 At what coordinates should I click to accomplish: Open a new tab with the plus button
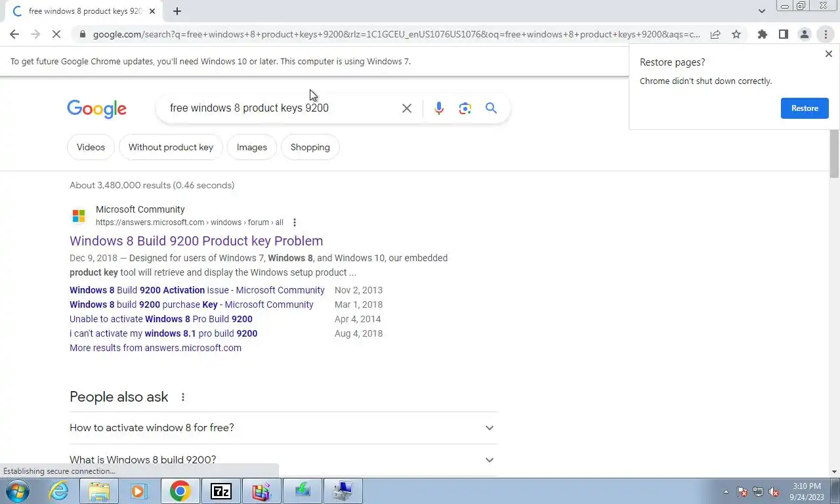(x=177, y=11)
